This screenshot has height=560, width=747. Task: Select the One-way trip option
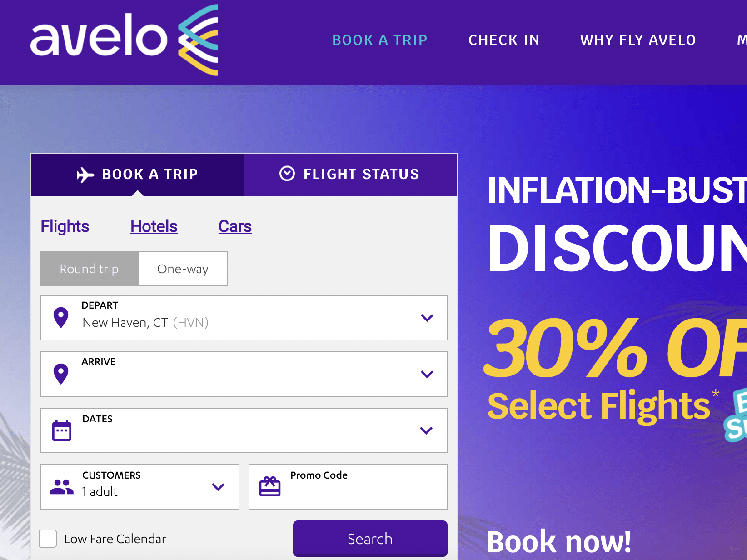coord(183,269)
